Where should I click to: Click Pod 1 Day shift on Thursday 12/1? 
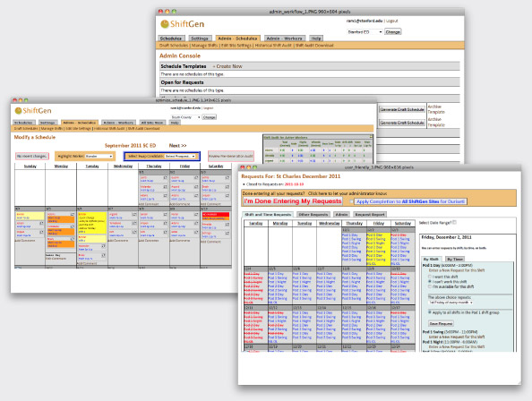tap(350, 235)
